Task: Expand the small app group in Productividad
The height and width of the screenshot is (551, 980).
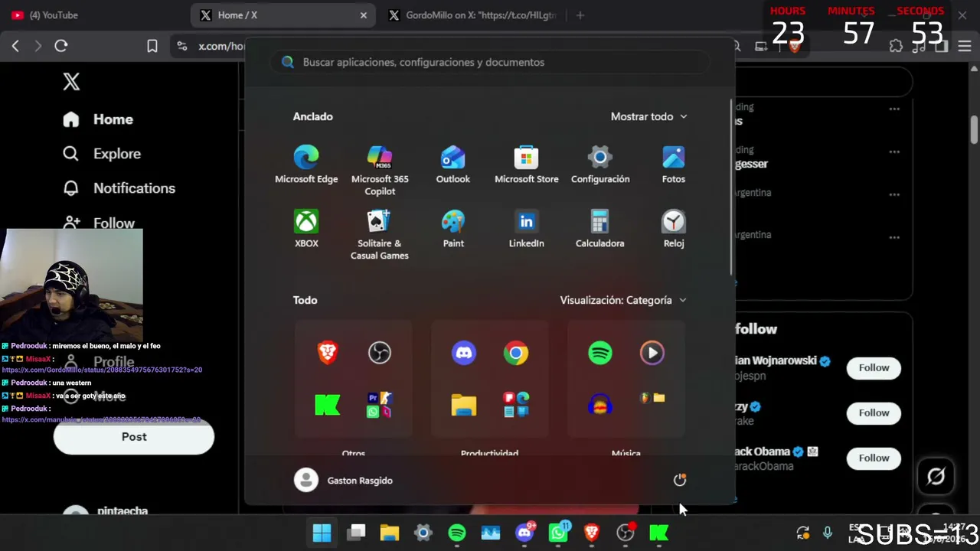Action: click(x=516, y=405)
